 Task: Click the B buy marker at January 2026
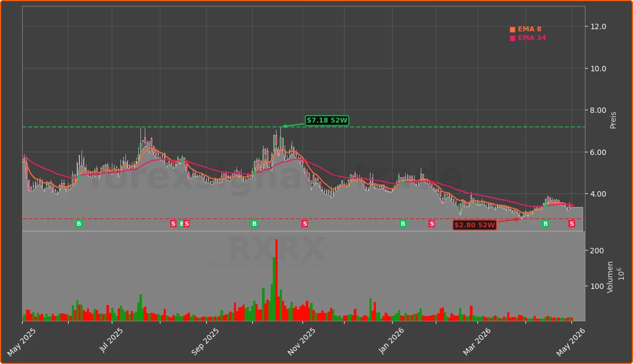[x=403, y=224]
